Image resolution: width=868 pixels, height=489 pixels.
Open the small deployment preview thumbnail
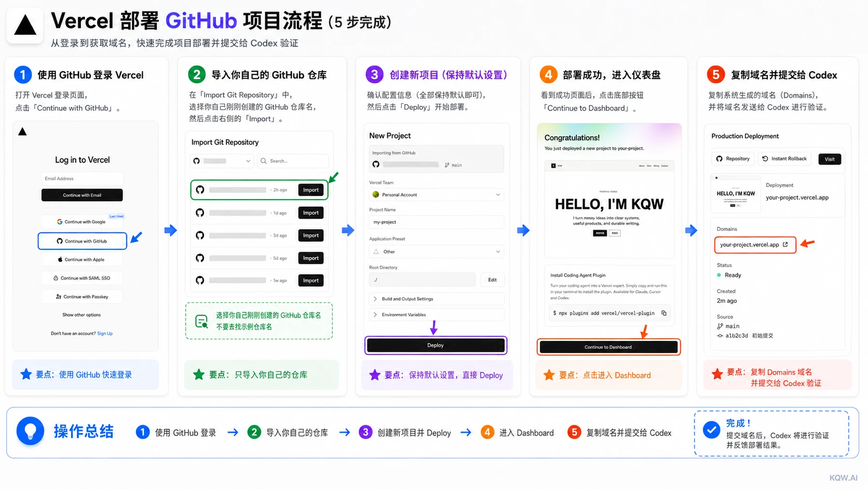pos(736,194)
